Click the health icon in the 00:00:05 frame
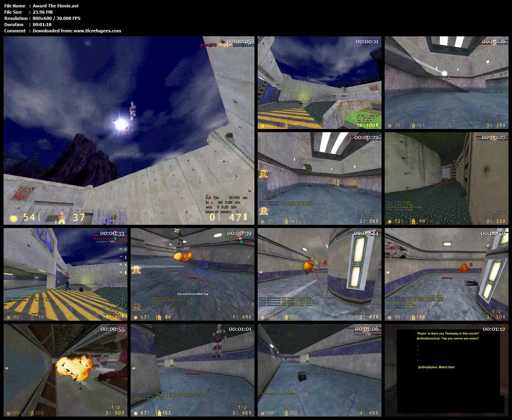Screen dimensions: 512x420 (x=14, y=218)
